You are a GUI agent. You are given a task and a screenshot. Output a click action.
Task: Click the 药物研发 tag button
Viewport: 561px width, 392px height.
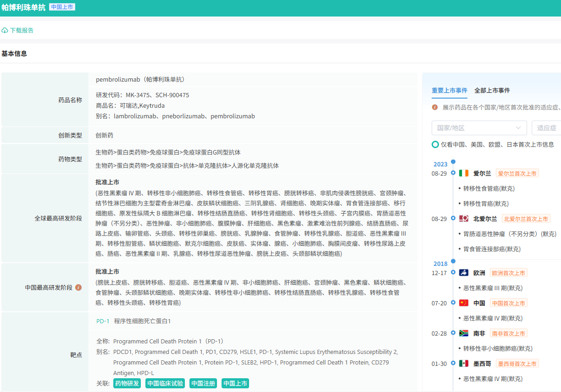[127, 383]
